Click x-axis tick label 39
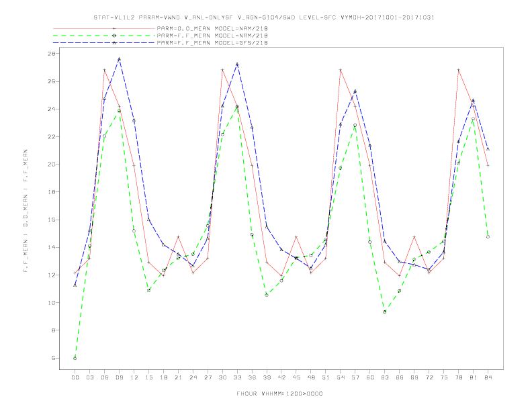Viewport: 532px width, 411px height. point(267,377)
